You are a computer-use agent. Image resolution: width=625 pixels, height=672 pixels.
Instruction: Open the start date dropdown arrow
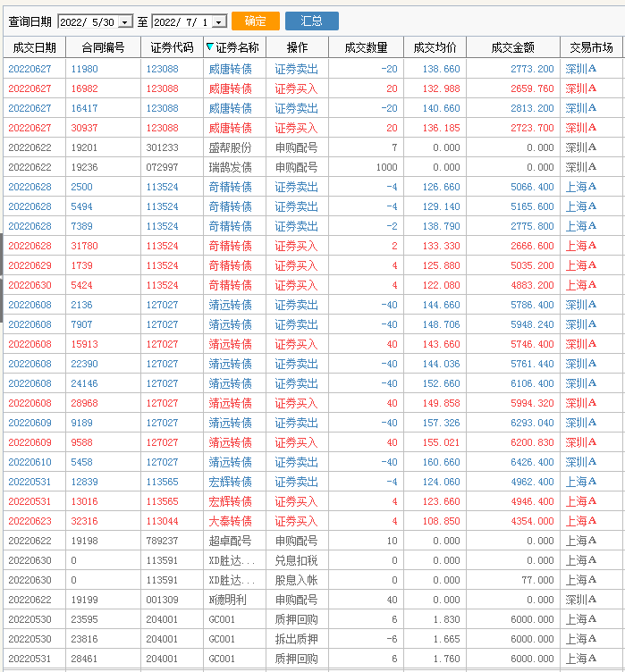[125, 21]
